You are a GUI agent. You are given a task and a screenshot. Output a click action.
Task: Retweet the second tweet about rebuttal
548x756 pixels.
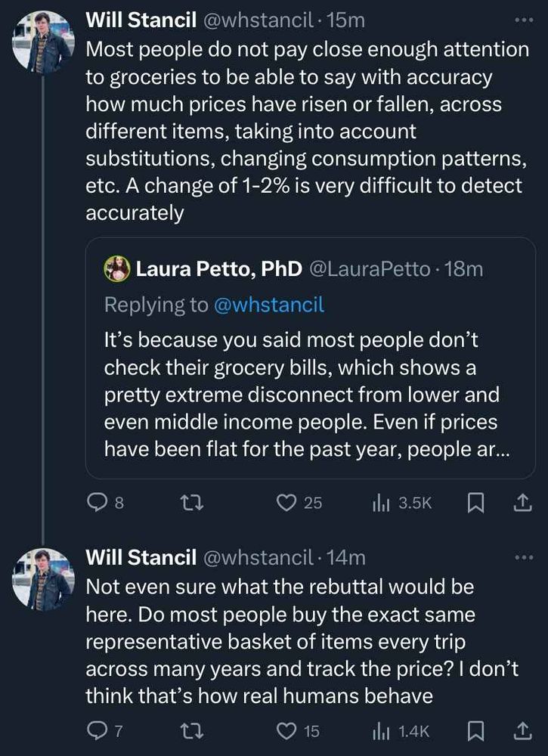tap(191, 731)
